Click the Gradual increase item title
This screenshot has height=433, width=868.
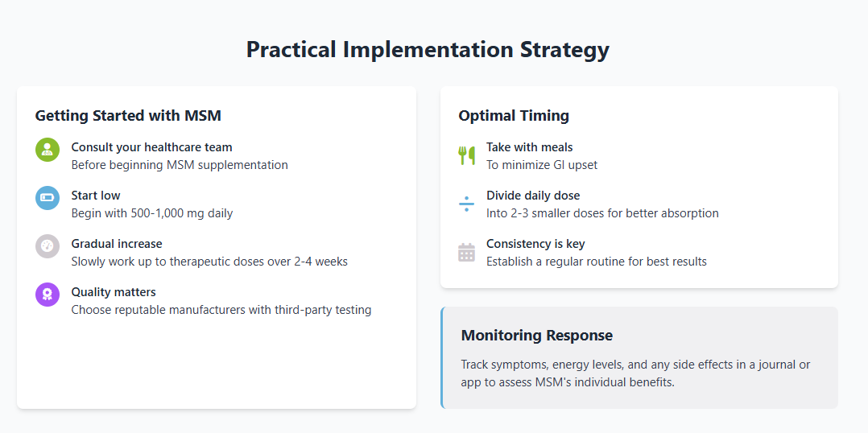[117, 243]
